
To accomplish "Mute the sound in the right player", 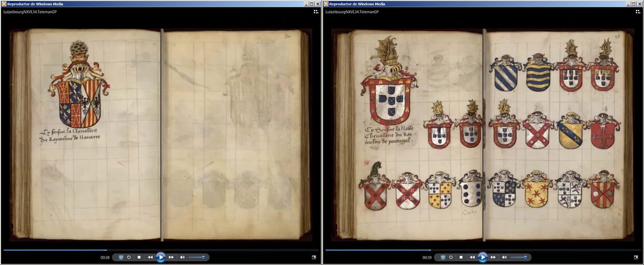I will click(504, 257).
